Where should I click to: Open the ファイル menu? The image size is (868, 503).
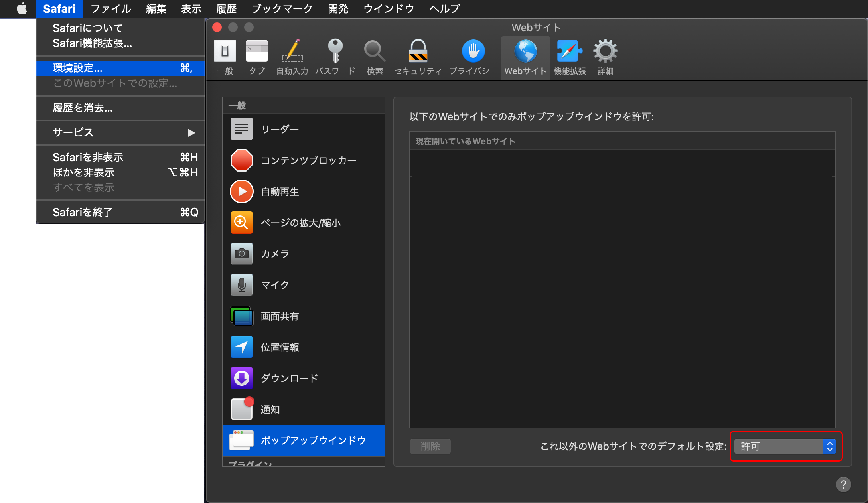pos(110,8)
